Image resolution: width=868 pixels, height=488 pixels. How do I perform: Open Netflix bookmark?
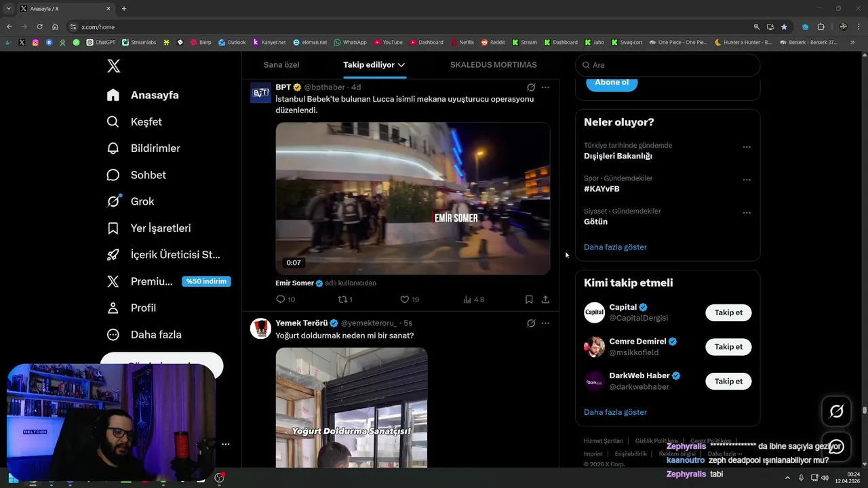click(x=462, y=42)
